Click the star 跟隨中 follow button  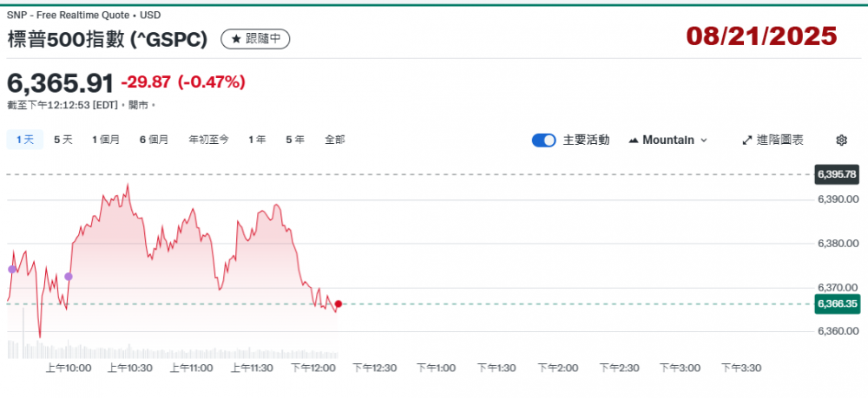click(x=255, y=39)
